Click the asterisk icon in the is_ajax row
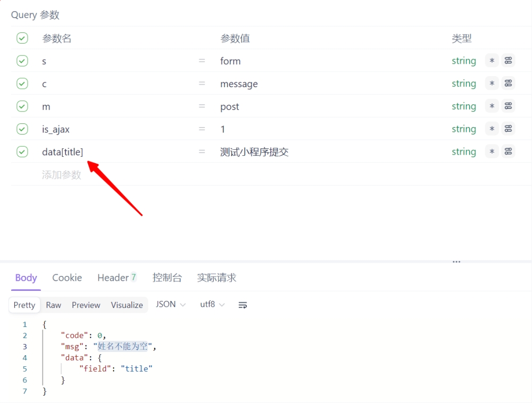Screen dimensions: 532x403 (492, 129)
